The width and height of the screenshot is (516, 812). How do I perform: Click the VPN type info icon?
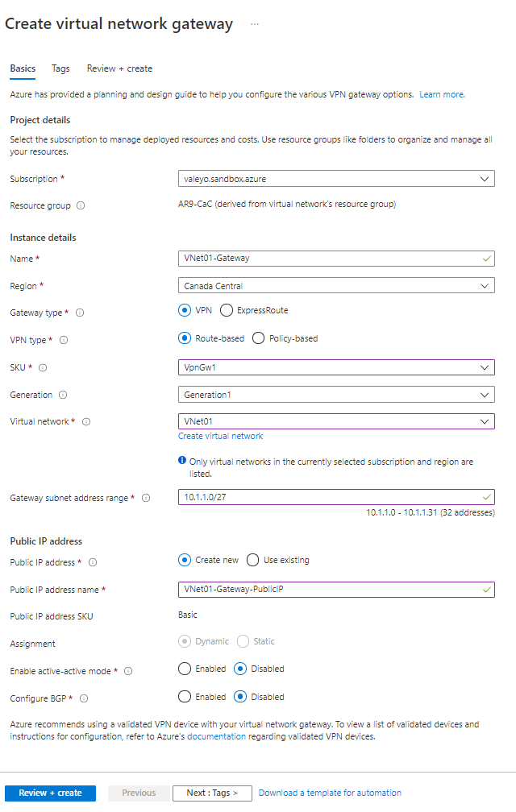click(x=64, y=340)
